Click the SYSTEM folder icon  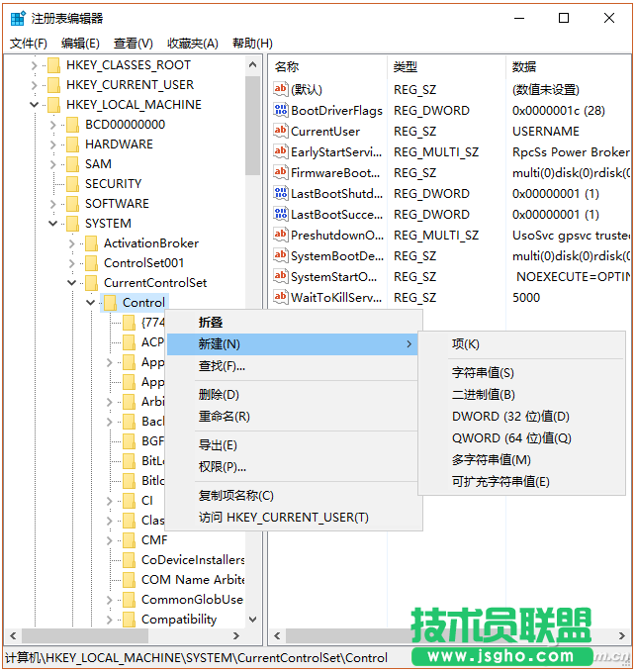(x=73, y=224)
